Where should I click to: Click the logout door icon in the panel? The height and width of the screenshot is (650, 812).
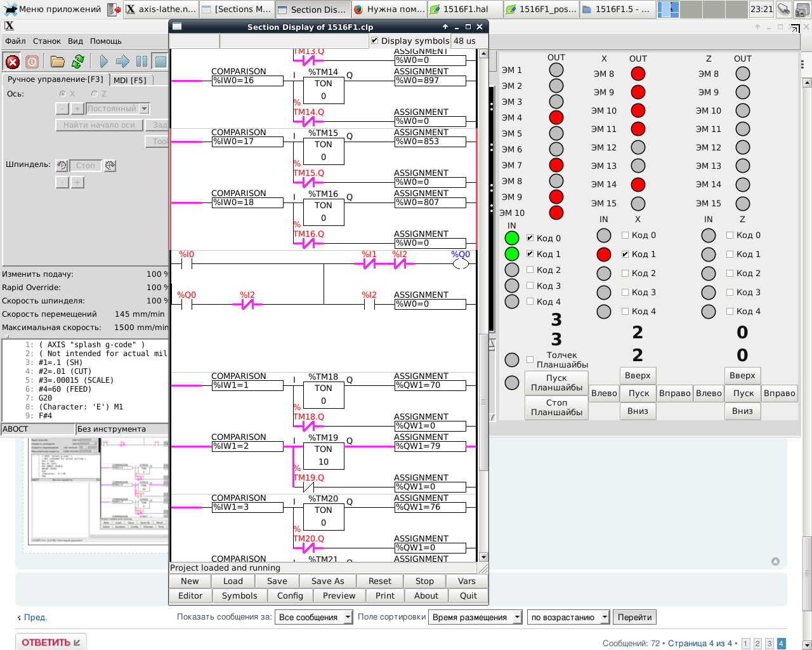click(x=114, y=9)
